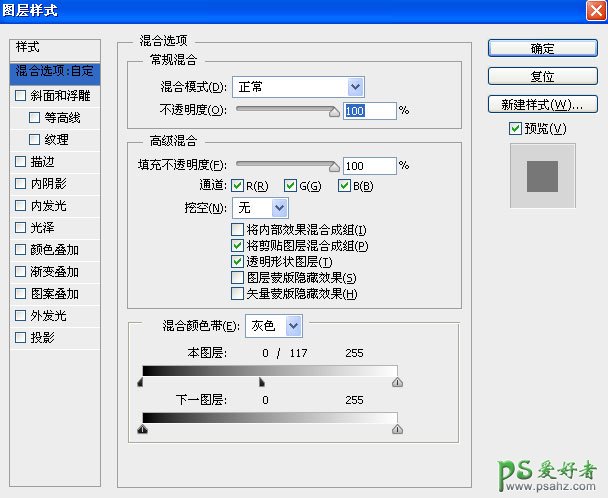608x498 pixels.
Task: Open the 挖空(N) dropdown showing 无
Action: [x=260, y=208]
